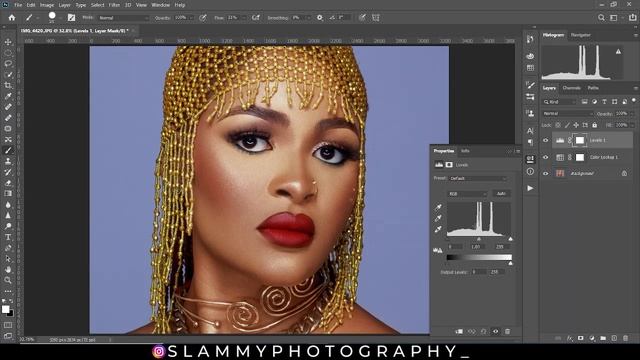Viewport: 640px width, 360px height.
Task: Select the Clone Stamp tool
Action: [x=8, y=161]
